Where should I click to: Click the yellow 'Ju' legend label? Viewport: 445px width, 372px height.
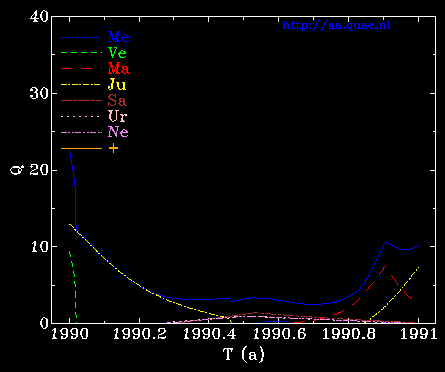[x=117, y=85]
